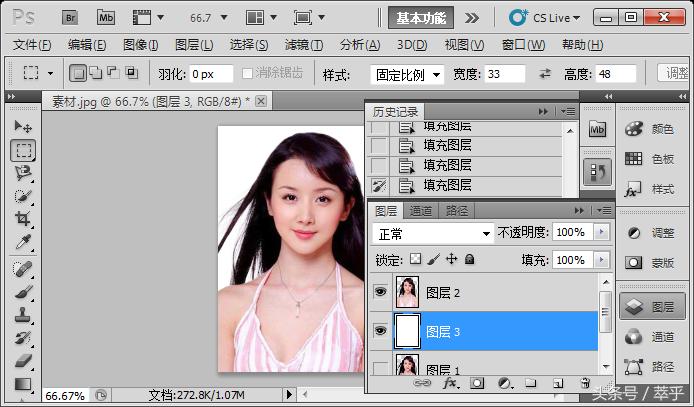Hide layer 图层 3 eye icon

(381, 330)
